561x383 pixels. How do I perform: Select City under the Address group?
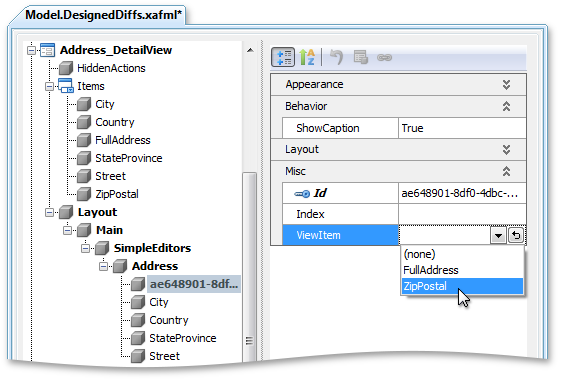[158, 302]
